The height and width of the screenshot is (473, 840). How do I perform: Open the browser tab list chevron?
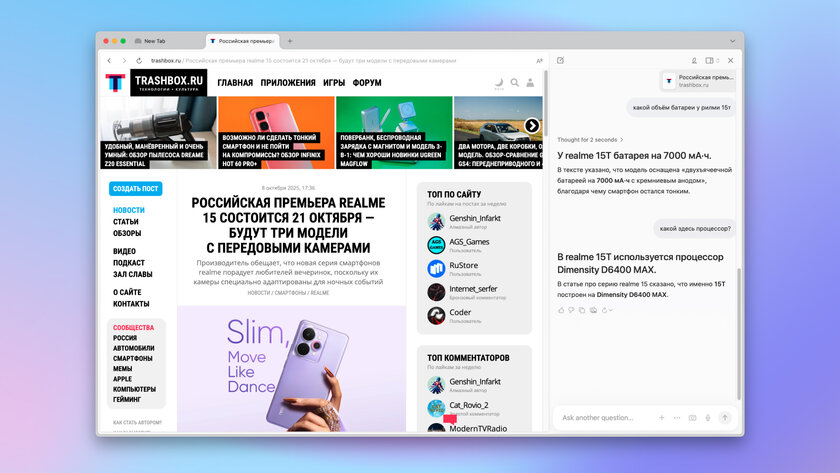(732, 41)
